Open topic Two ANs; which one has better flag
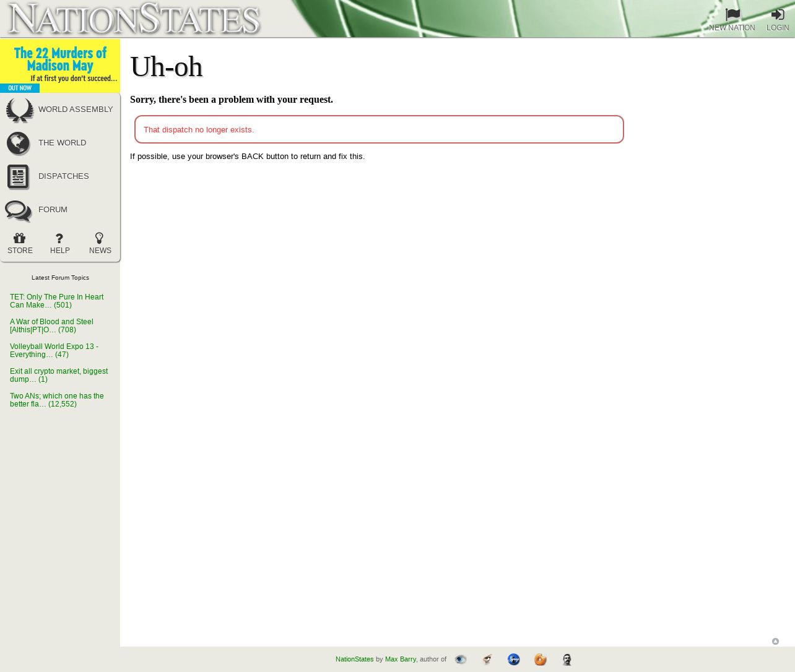Screen dimensions: 795x672 (x=57, y=400)
